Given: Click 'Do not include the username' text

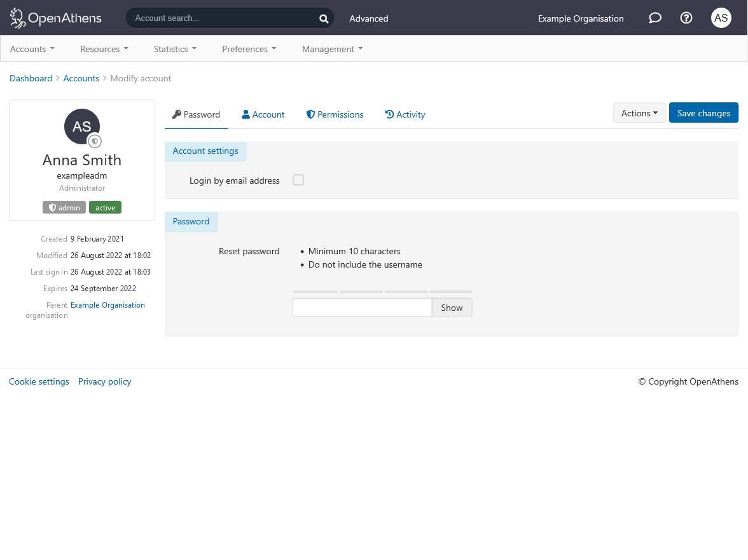Looking at the screenshot, I should tap(365, 264).
